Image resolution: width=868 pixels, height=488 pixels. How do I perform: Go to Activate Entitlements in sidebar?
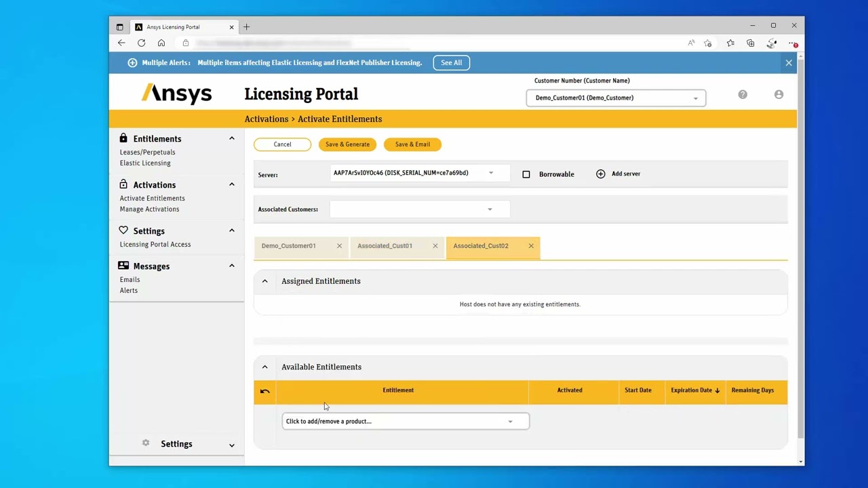(x=153, y=199)
